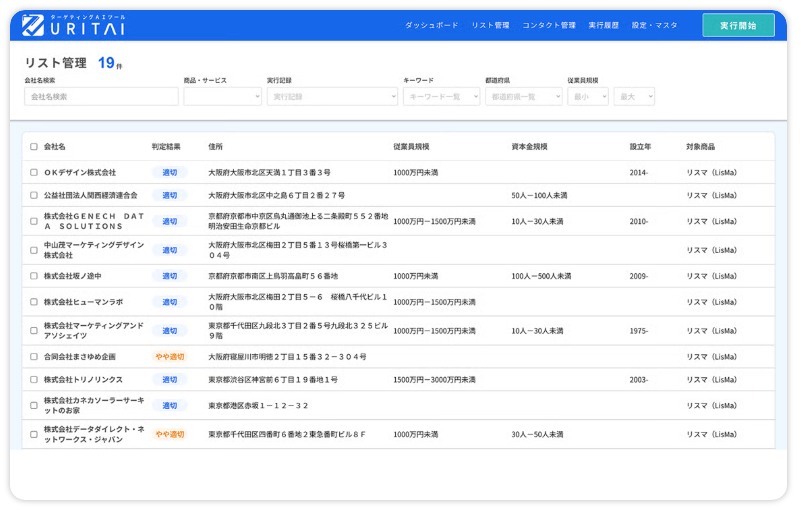
Task: Click the 2003- founding year cell
Action: (639, 380)
